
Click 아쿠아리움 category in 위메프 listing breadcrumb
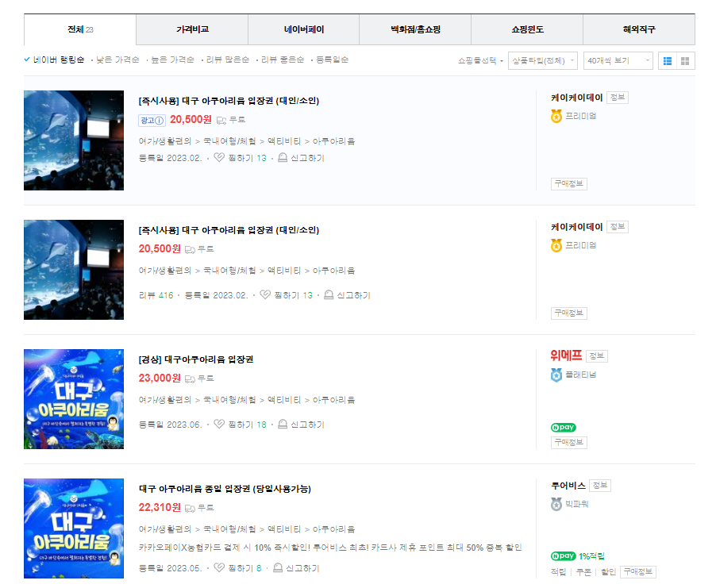[334, 400]
